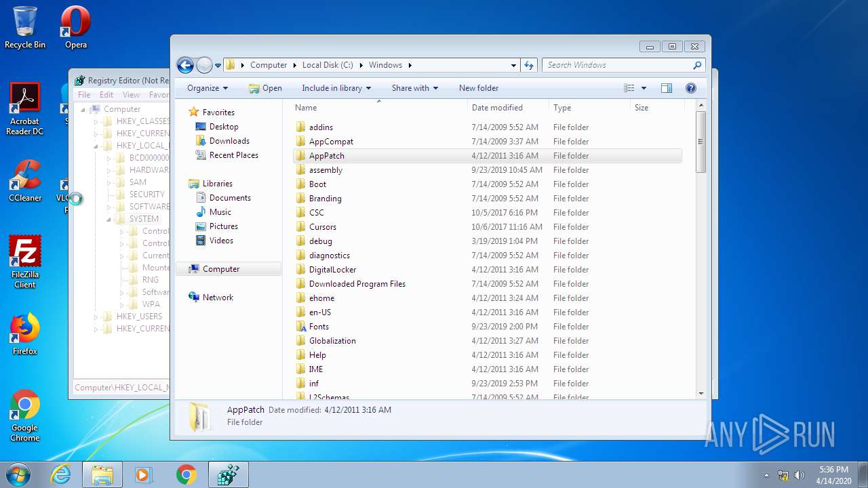868x488 pixels.
Task: Open Windows Media Player from taskbar
Action: pos(143,474)
